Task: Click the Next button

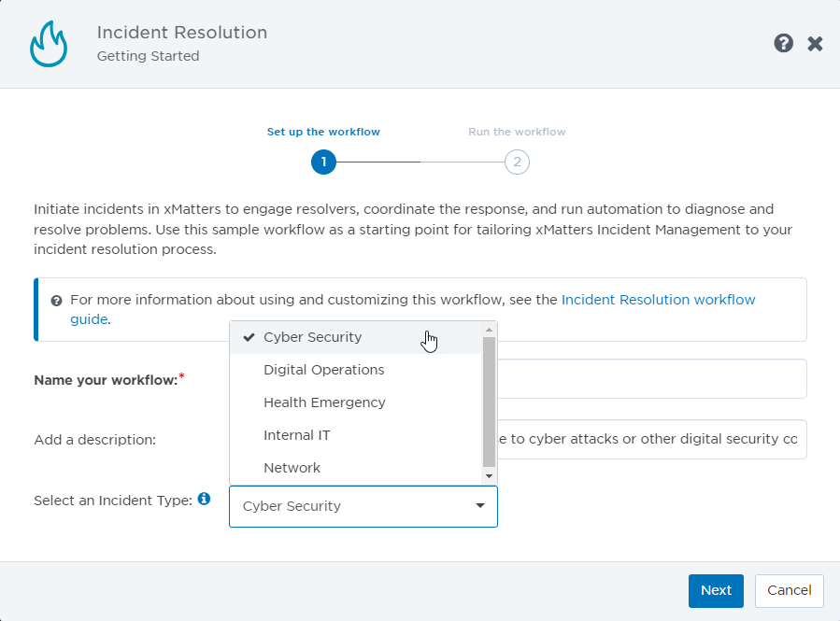Action: pos(716,590)
